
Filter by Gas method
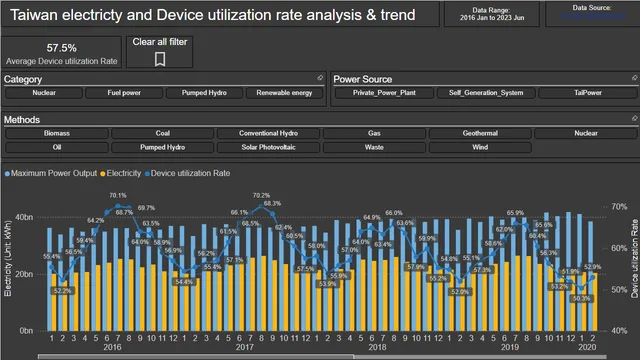tap(374, 133)
